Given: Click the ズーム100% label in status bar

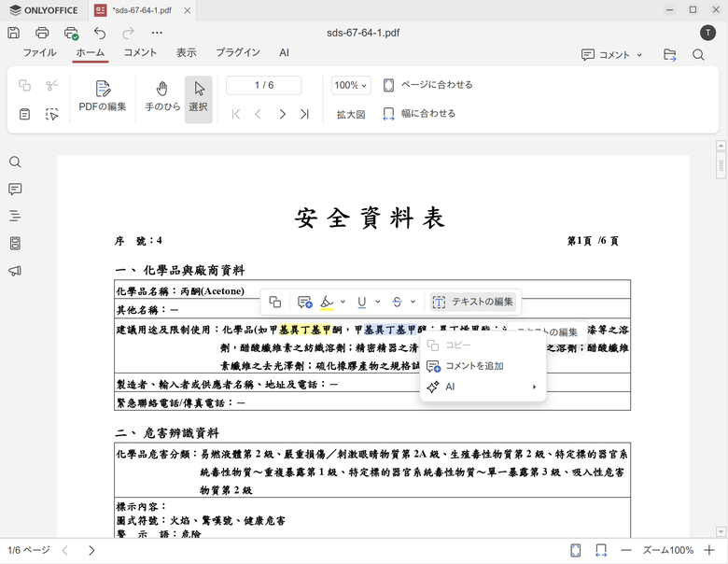Looking at the screenshot, I should tap(667, 551).
